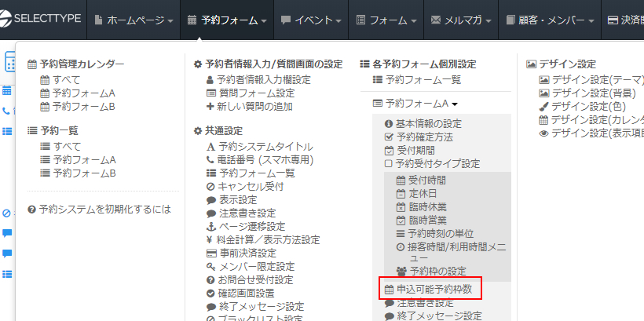Image resolution: width=644 pixels, height=321 pixels.
Task: Open the 予約フォーム navigation menu
Action: 227,20
